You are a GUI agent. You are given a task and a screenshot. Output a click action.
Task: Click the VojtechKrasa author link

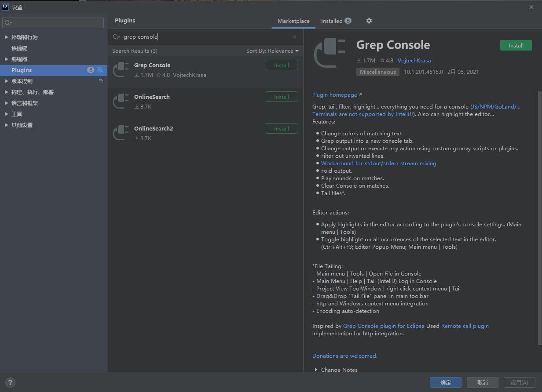(x=414, y=61)
